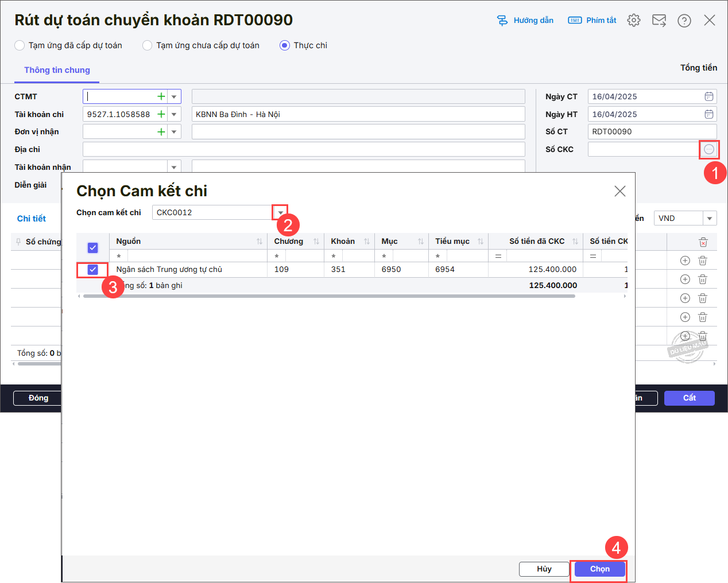Click the Hủy button in the dialog
The height and width of the screenshot is (583, 728).
tap(544, 569)
